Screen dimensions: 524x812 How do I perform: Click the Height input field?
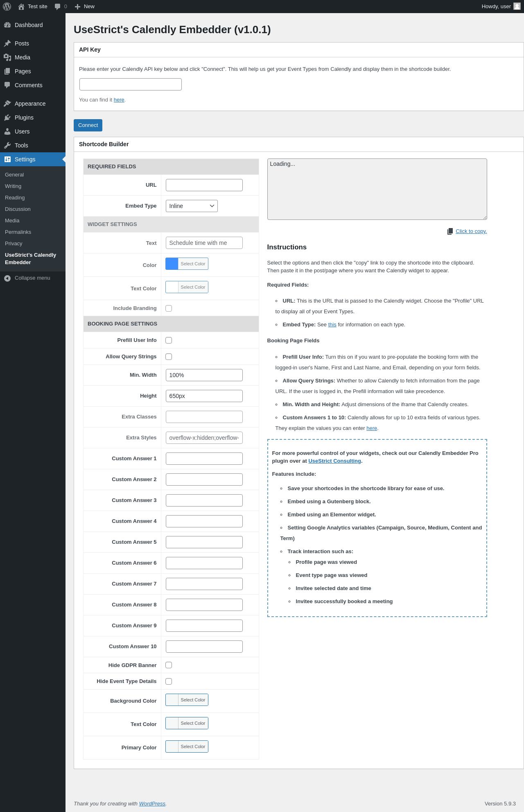(x=204, y=396)
